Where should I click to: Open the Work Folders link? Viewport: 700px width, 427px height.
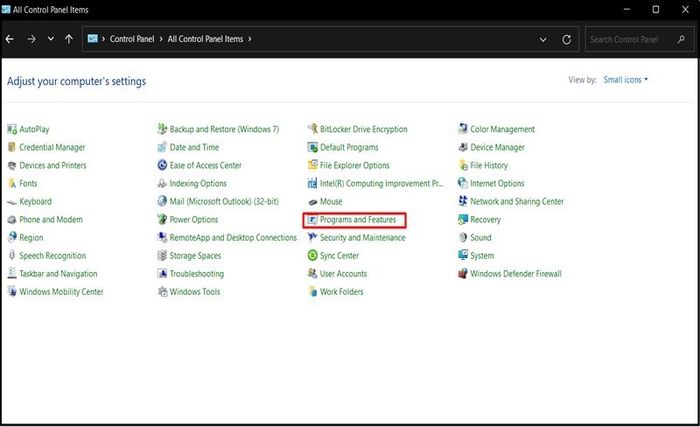[x=342, y=292]
